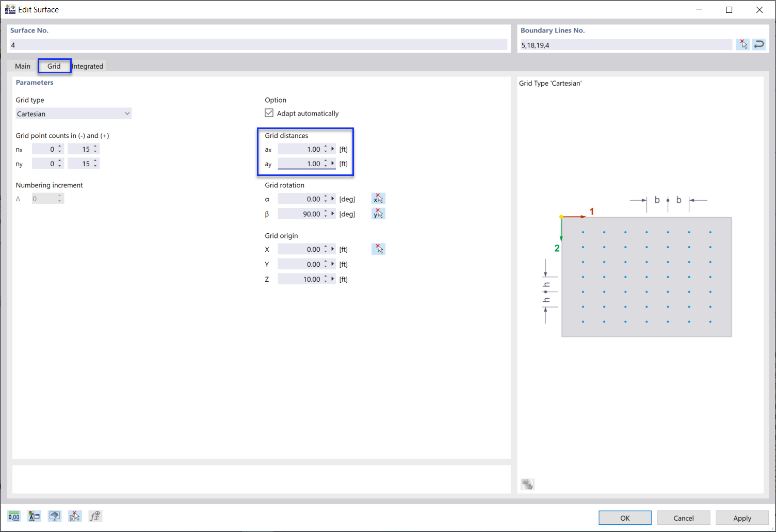This screenshot has height=532, width=776.
Task: Disable the Adapt automatically checkbox
Action: coord(269,112)
